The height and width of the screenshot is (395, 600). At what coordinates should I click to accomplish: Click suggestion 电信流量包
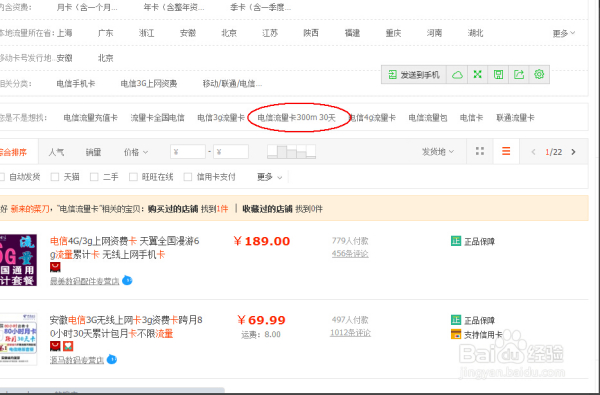point(428,118)
